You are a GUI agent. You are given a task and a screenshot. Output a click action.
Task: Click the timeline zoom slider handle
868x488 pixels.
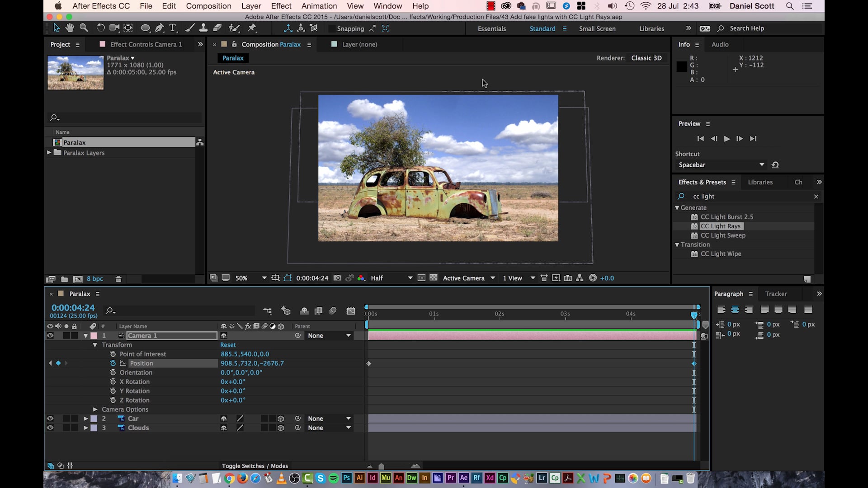[x=381, y=466]
